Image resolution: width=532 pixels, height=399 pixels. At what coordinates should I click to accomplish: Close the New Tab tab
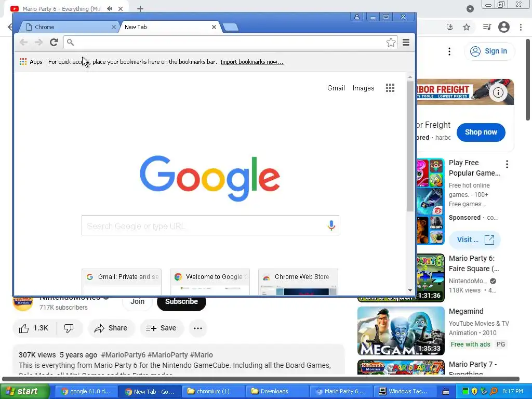tap(214, 27)
